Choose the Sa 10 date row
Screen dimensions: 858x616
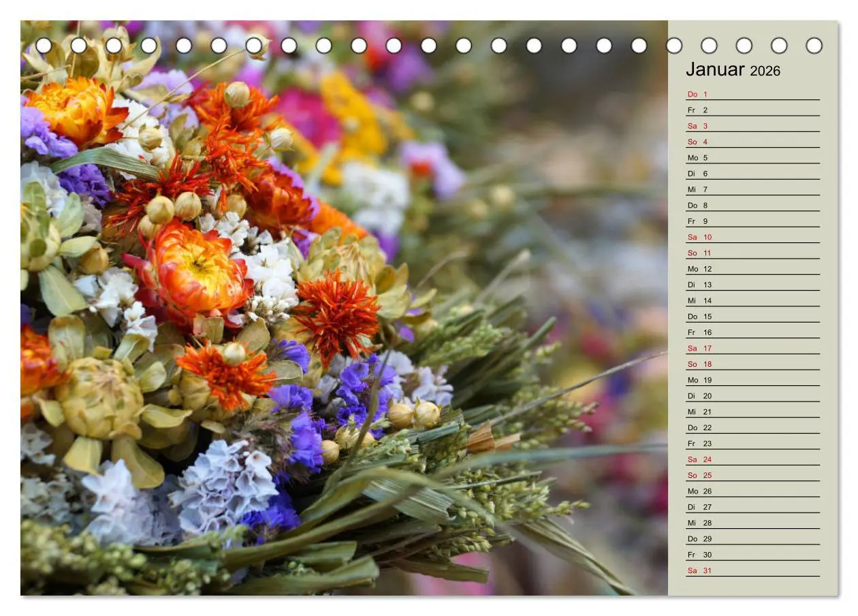[752, 237]
